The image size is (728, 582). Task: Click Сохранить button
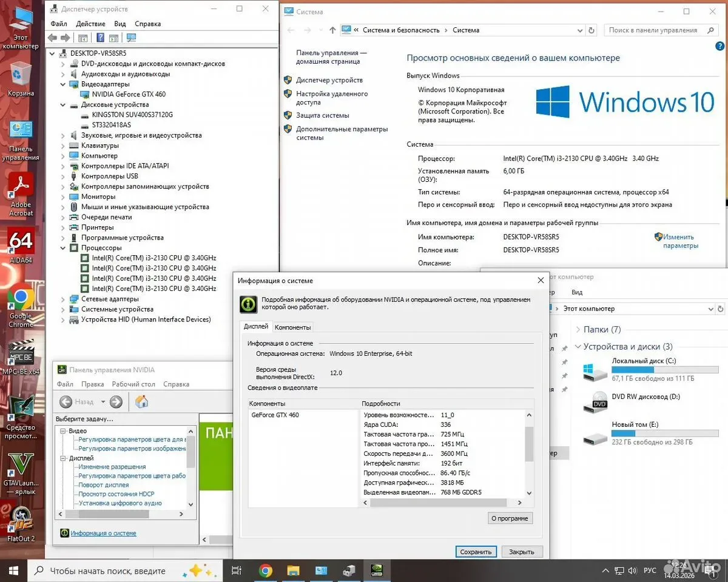[476, 552]
